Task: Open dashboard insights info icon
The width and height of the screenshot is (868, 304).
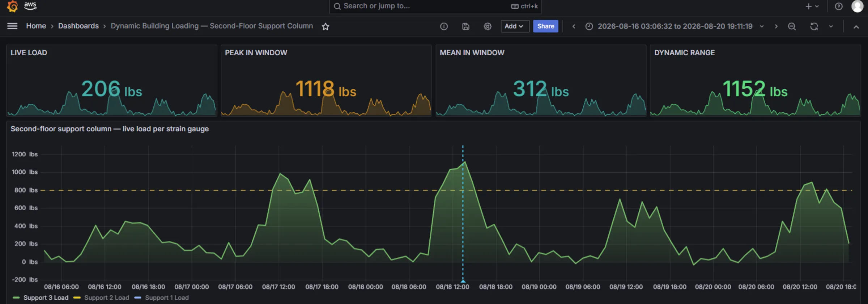Action: coord(444,26)
